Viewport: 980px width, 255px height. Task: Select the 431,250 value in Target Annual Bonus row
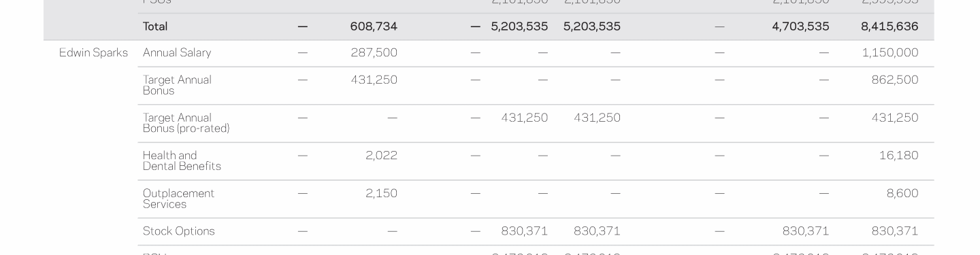374,80
